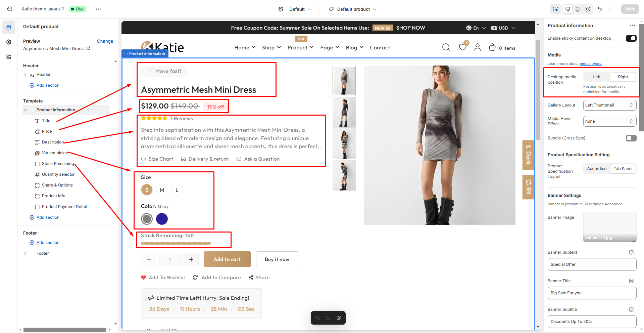Open the Default product selector
The image size is (644, 333).
click(352, 9)
